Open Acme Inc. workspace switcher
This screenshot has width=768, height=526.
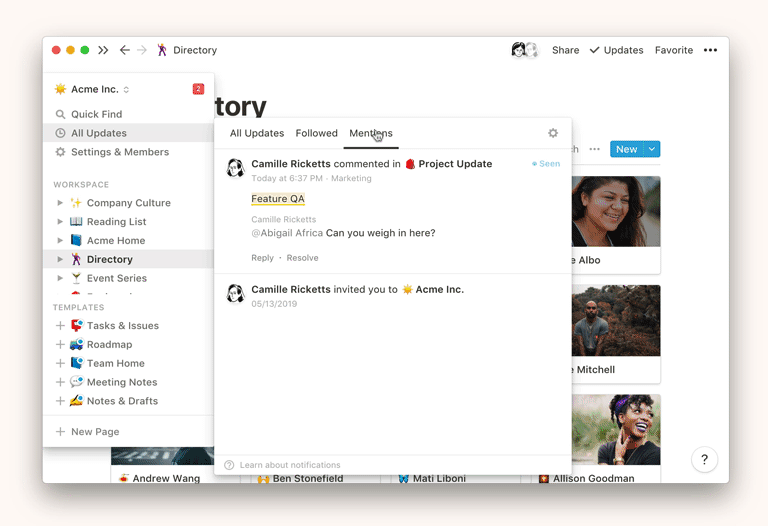(x=93, y=89)
